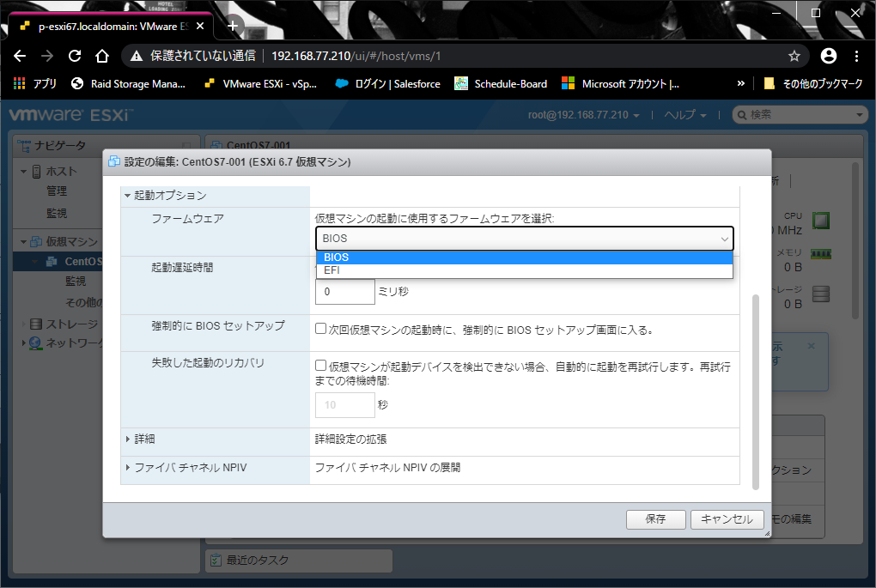
Task: Click the メモリ memory icon
Action: click(x=821, y=254)
